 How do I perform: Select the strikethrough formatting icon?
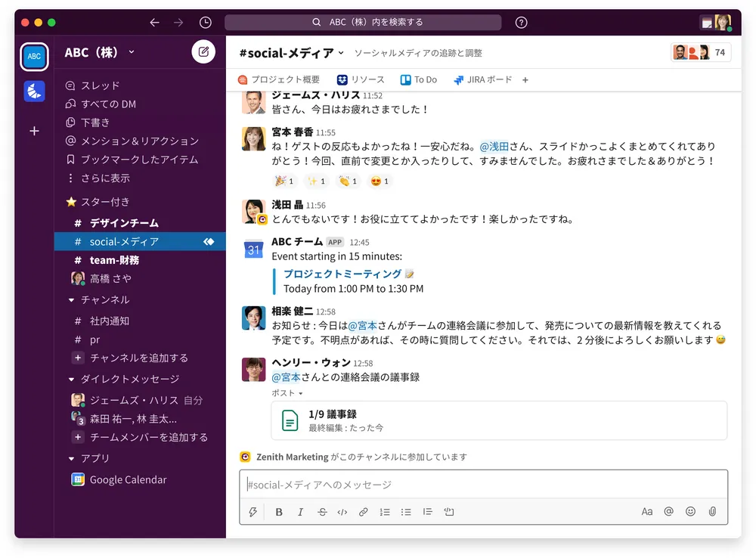click(x=321, y=512)
